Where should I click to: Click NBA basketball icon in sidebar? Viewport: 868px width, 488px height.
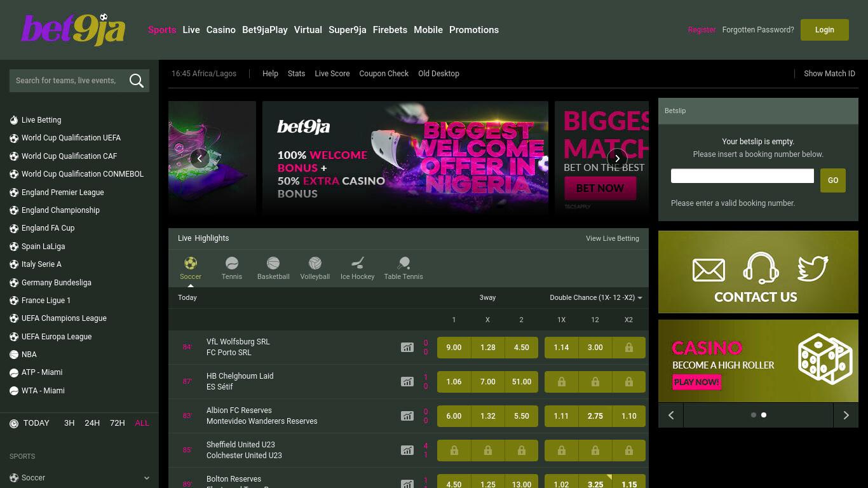pos(14,355)
